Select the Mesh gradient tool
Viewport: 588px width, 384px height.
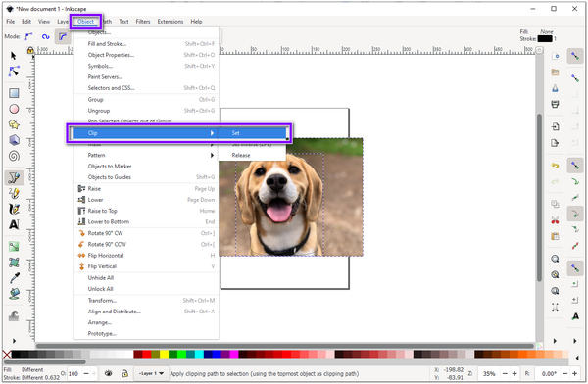pos(14,263)
